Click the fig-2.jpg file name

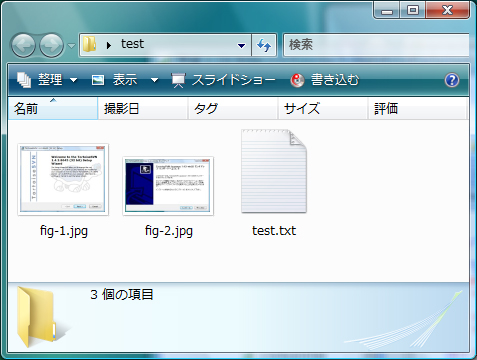point(169,231)
